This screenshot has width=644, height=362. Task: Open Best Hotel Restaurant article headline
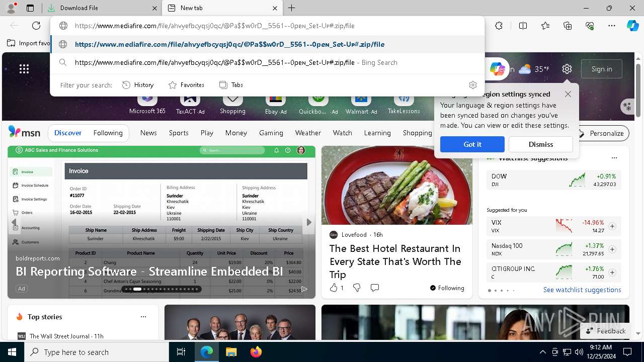(395, 261)
